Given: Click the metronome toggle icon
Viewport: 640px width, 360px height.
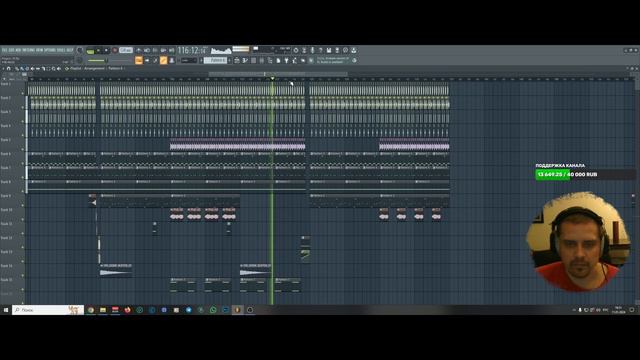Looking at the screenshot, I should [x=139, y=50].
